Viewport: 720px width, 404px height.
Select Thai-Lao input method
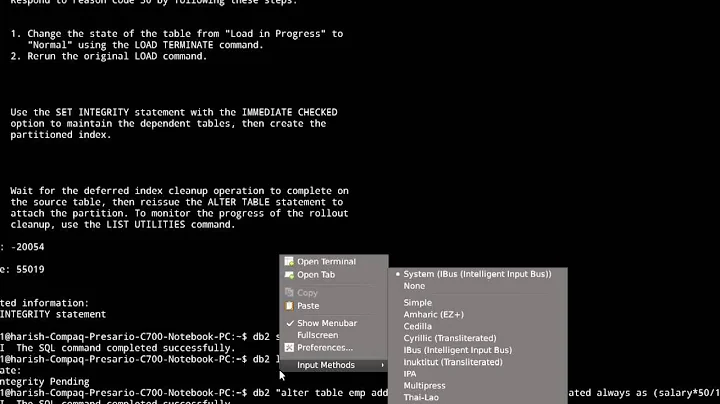[478, 398]
